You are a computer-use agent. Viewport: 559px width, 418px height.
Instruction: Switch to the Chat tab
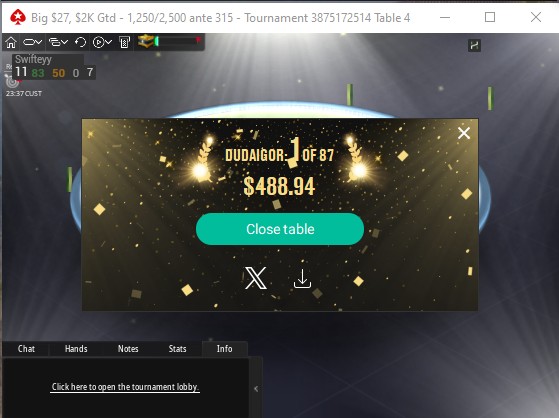pos(26,349)
